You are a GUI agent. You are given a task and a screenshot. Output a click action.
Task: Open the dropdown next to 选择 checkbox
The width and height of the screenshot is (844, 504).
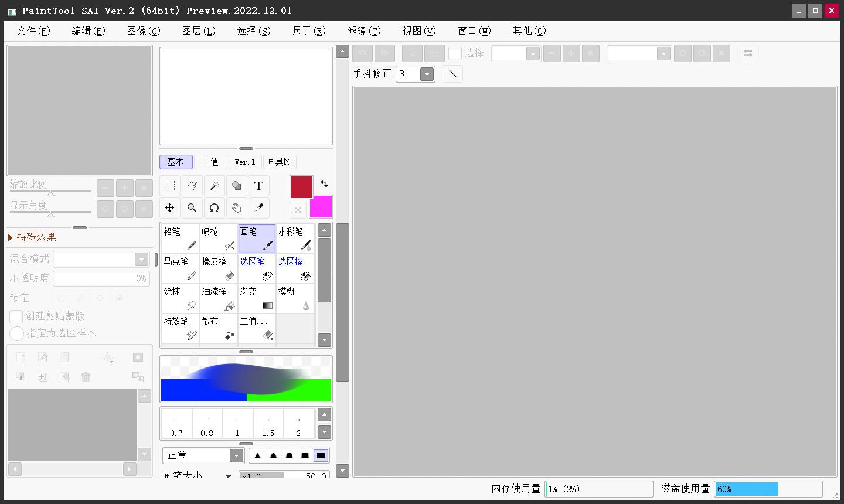tap(533, 53)
